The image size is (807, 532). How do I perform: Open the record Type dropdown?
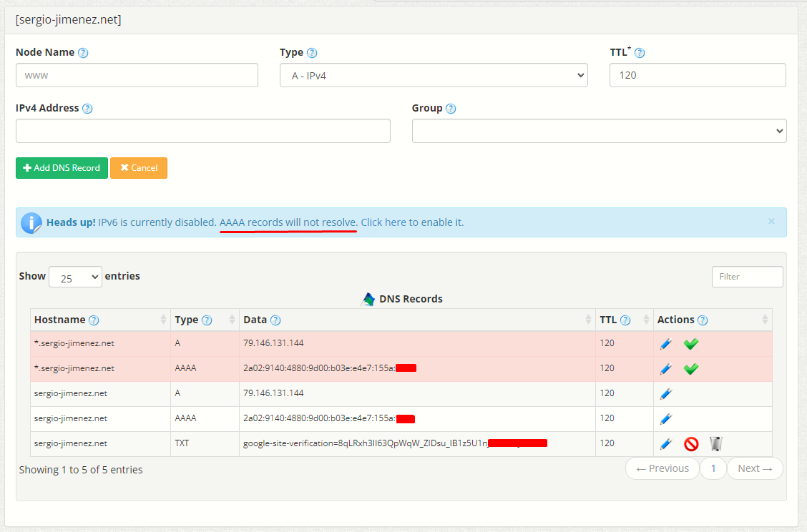click(434, 75)
